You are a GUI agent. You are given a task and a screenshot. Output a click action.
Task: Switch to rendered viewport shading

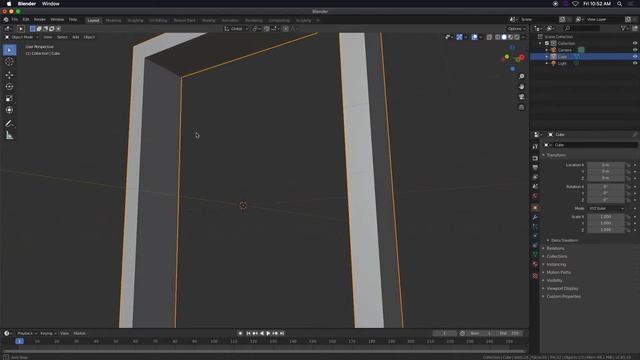coord(517,37)
